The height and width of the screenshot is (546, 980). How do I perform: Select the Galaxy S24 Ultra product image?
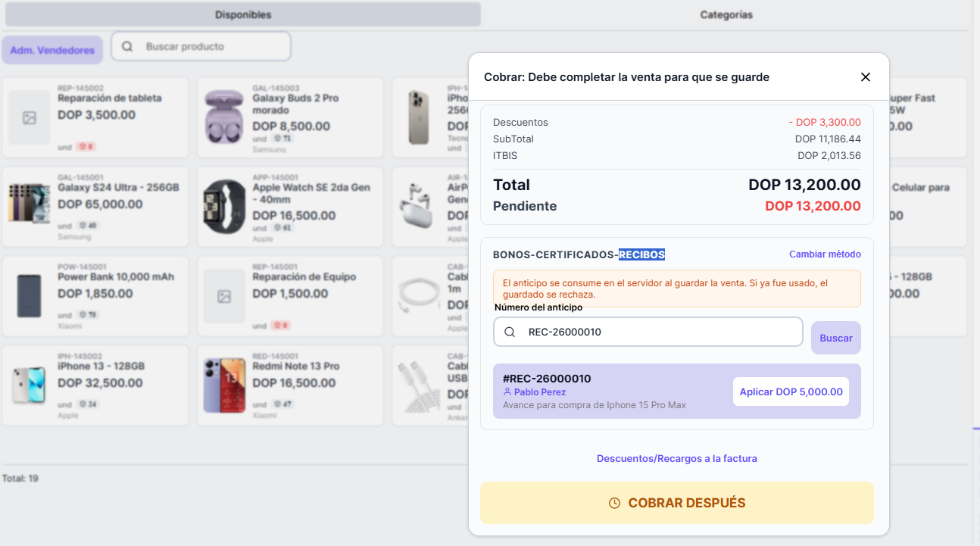30,203
